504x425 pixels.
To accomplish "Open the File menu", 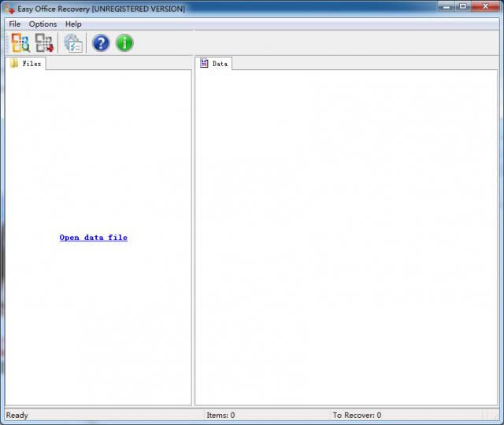I will click(14, 24).
